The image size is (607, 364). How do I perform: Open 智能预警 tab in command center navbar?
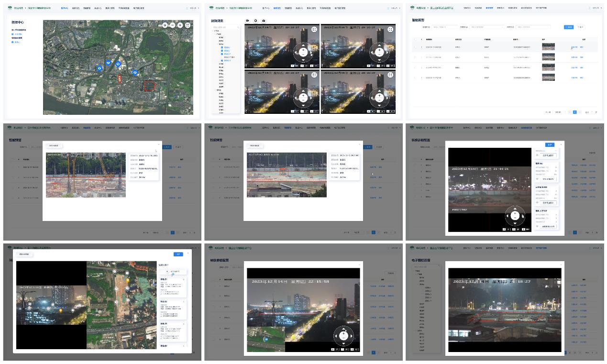pyautogui.click(x=87, y=8)
